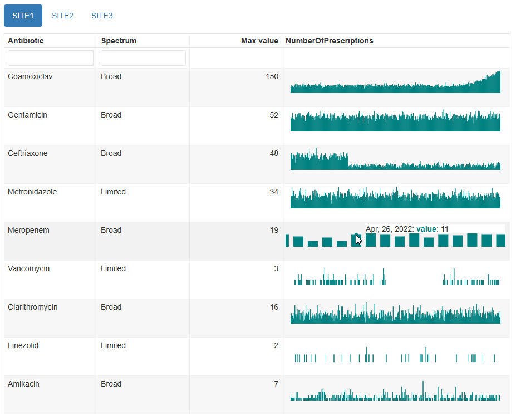Click the Metronidazole prescriptions sparkline chart
516x420 pixels.
[395, 199]
